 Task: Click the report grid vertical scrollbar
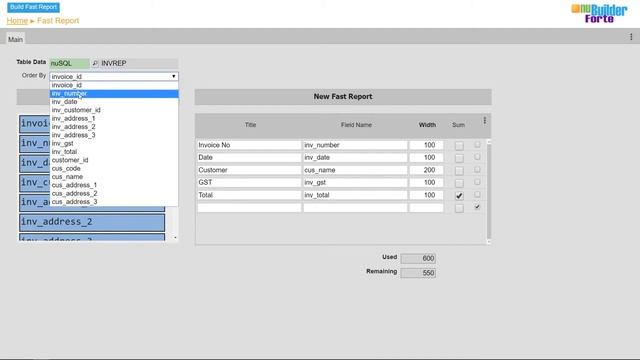[x=489, y=192]
